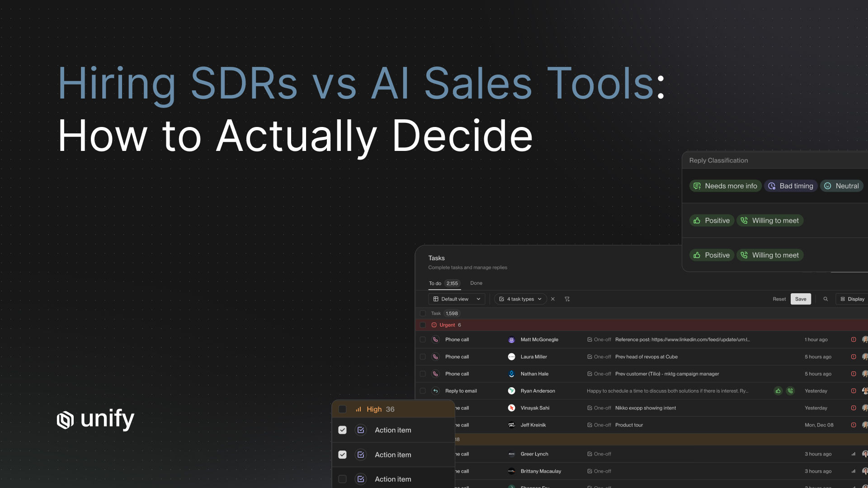Click Positive tag in third classification row
The width and height of the screenshot is (868, 488).
click(x=712, y=255)
